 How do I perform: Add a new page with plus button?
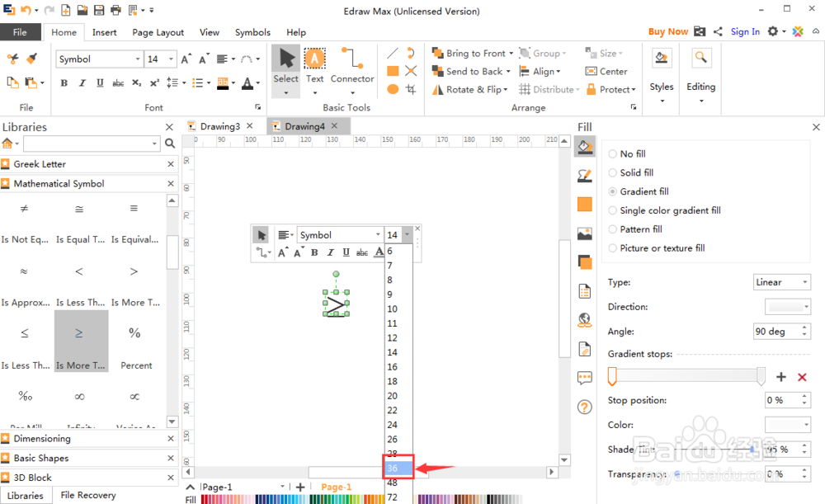point(300,488)
